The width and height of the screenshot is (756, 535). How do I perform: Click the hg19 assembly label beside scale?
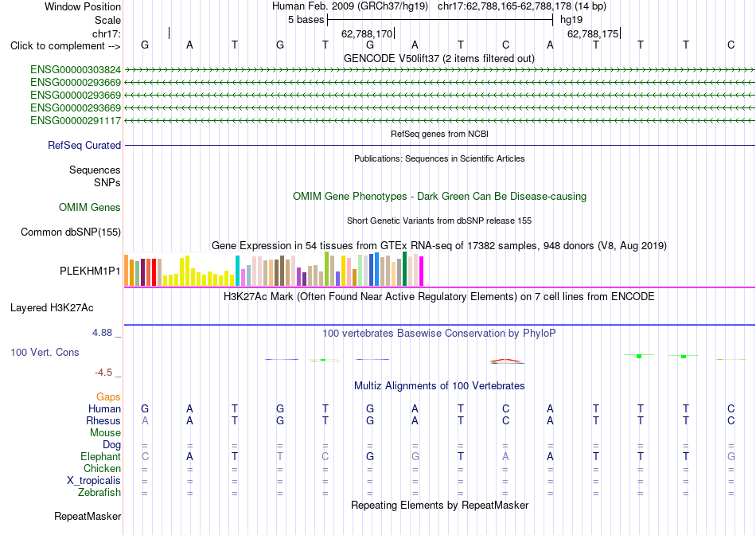[x=571, y=20]
